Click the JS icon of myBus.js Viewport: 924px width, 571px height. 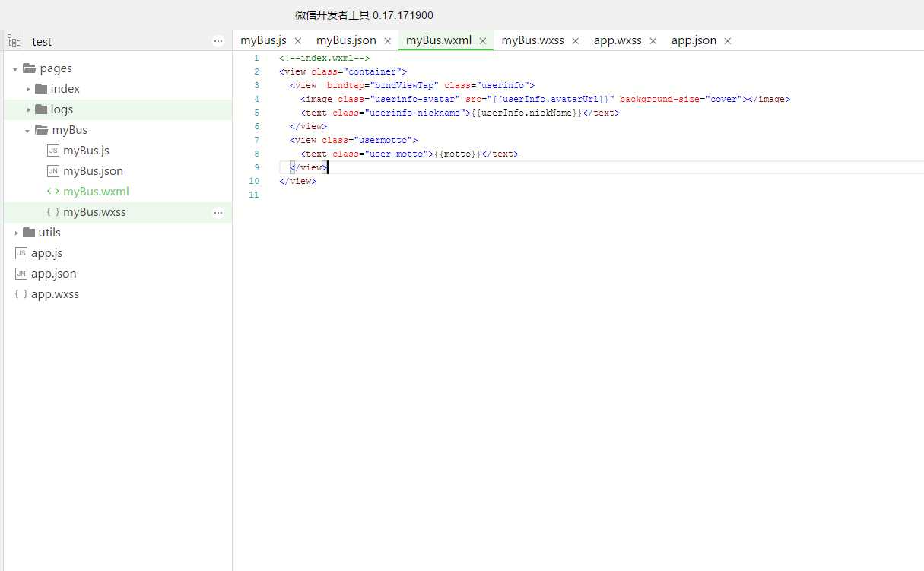53,151
